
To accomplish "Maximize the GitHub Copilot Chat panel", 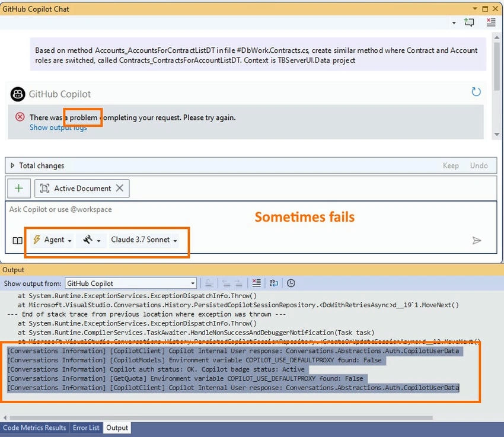I will [x=485, y=9].
